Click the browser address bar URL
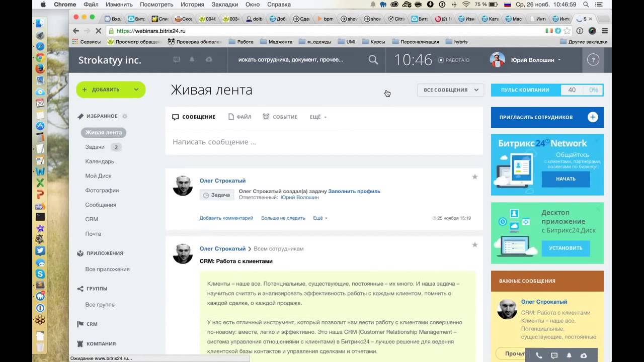The width and height of the screenshot is (644, 362). click(151, 31)
